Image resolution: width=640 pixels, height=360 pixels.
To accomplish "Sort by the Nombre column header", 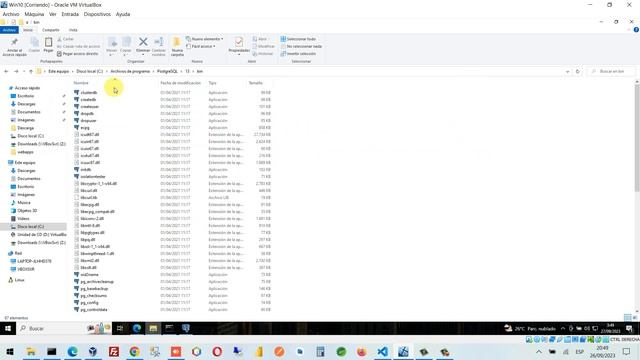I will [81, 83].
